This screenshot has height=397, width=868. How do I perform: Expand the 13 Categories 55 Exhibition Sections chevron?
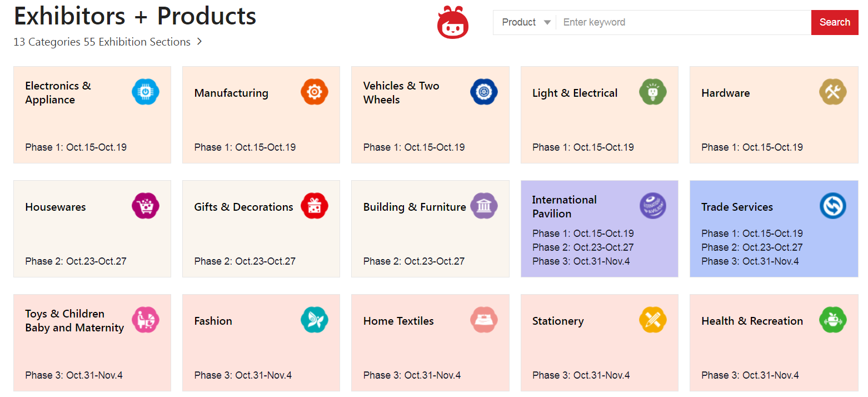[x=199, y=42]
